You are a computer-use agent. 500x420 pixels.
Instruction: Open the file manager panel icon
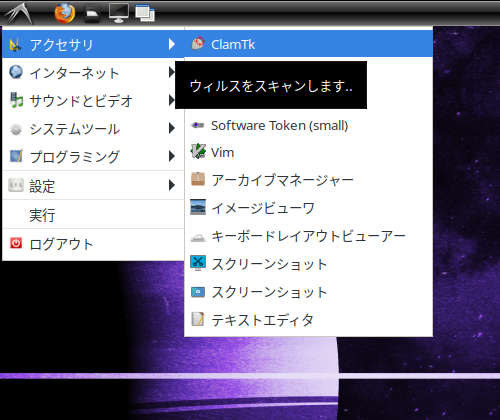pos(92,14)
